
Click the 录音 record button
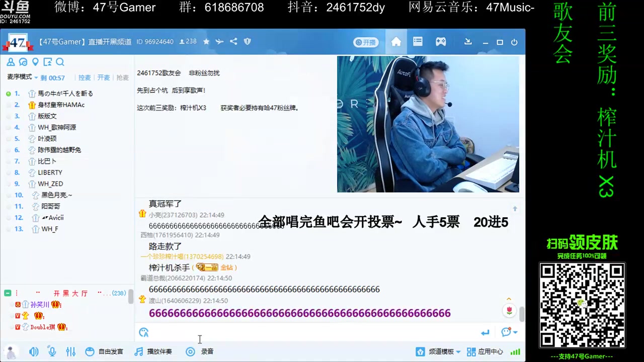(x=200, y=352)
